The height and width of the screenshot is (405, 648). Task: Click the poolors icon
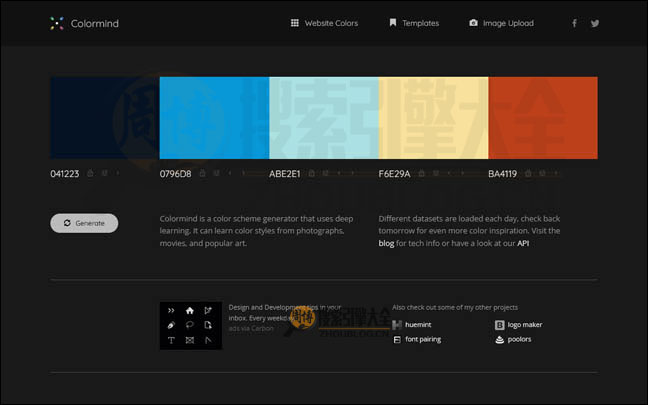pos(499,340)
